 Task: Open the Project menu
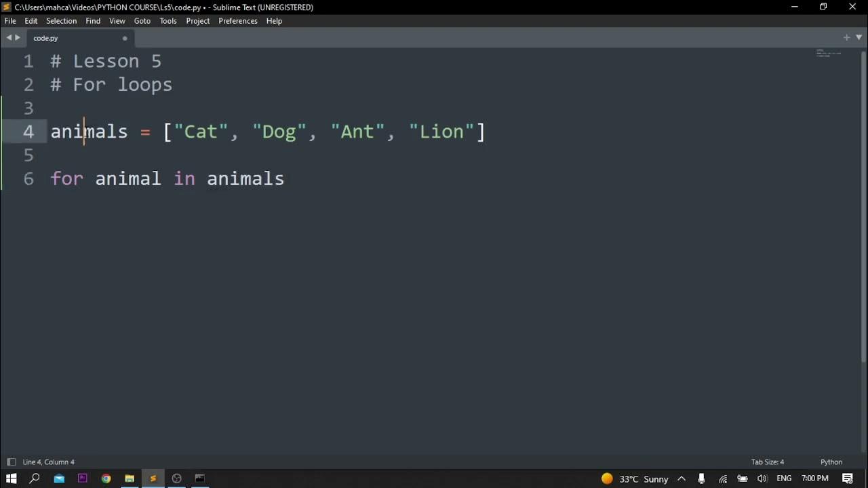click(x=198, y=21)
